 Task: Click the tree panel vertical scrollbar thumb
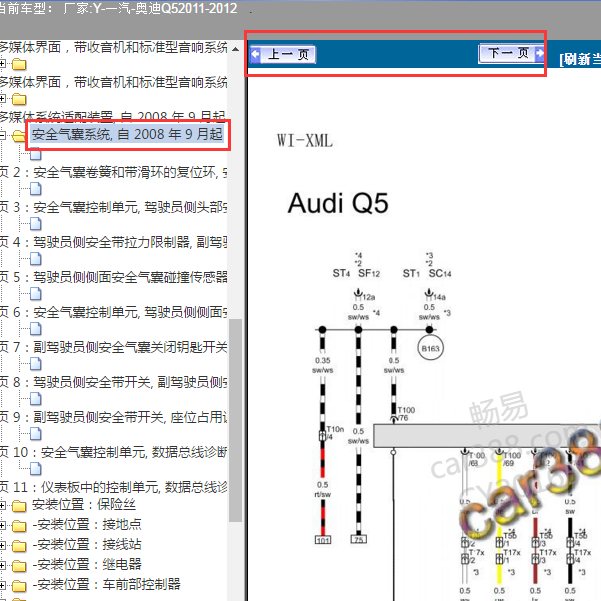[236, 420]
